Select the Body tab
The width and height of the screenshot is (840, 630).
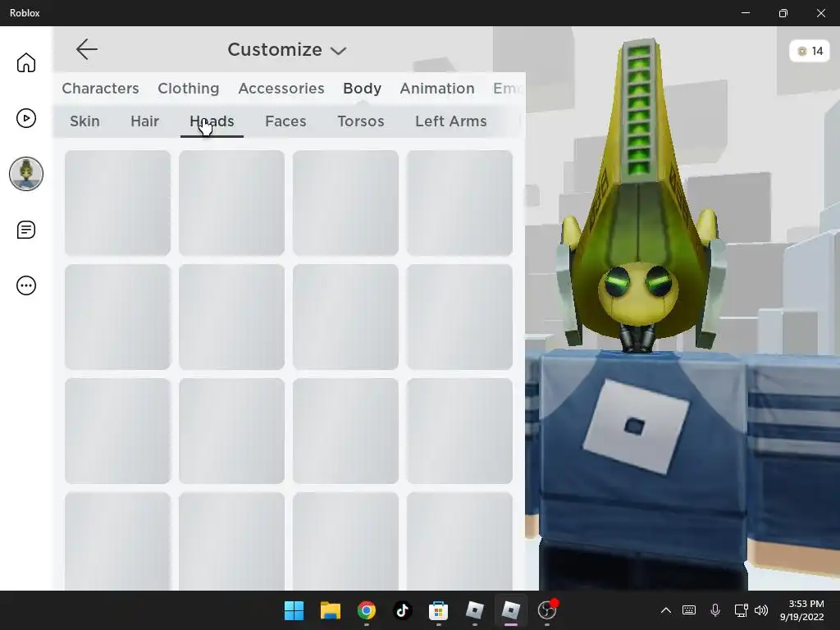tap(362, 89)
